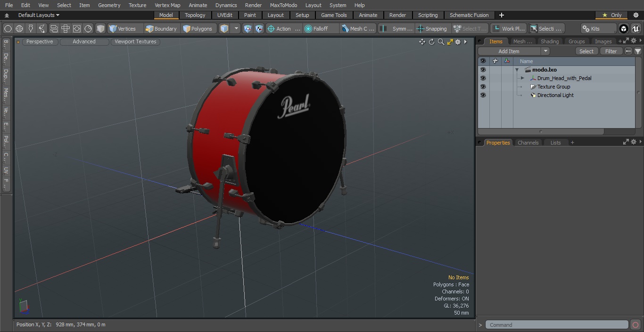Open the Selection options button
Screen dimensions: 644x332
tap(546, 29)
